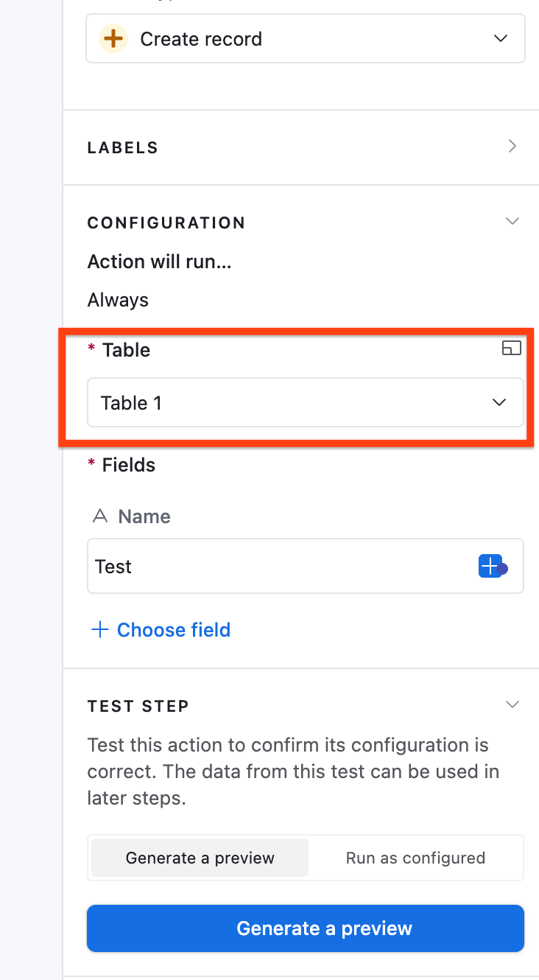Click the Action will run setting
Screen dimensions: 539x980
coord(159,262)
